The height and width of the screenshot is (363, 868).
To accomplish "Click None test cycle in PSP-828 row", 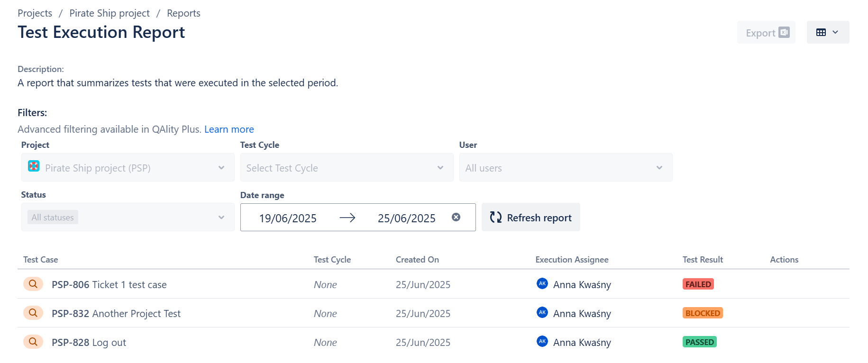I will (325, 343).
